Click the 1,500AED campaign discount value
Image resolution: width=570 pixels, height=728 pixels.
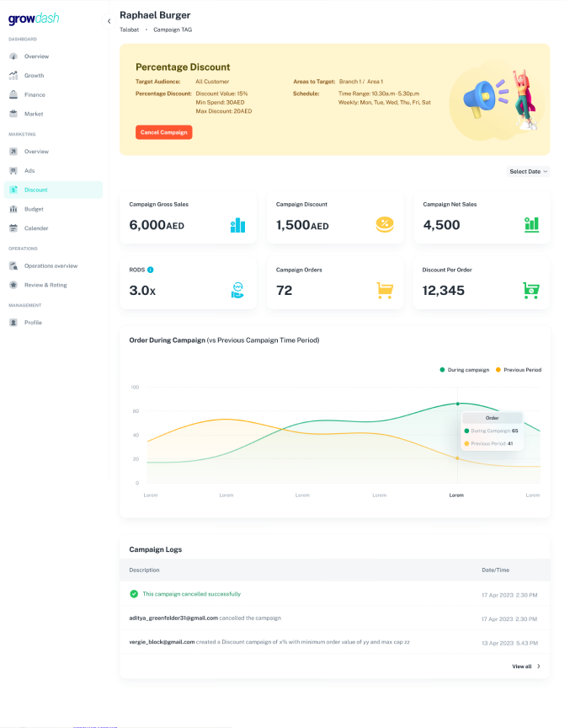click(302, 225)
